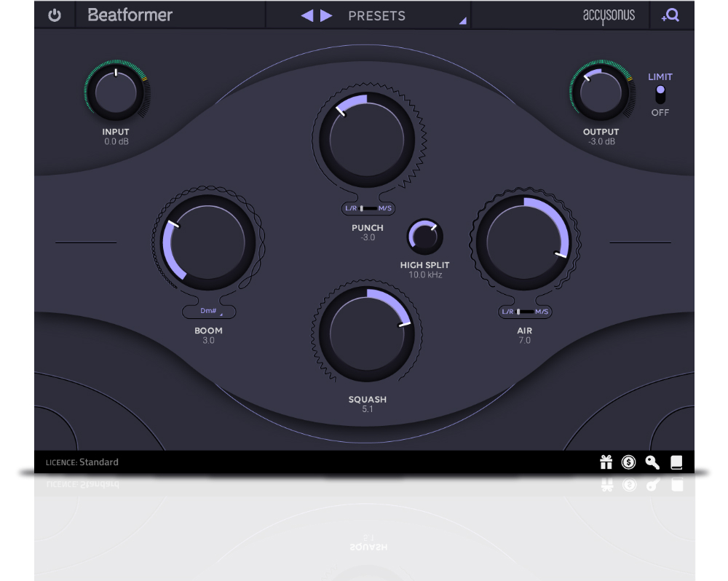
Task: Toggle the plugin power bypass icon
Action: (x=55, y=15)
